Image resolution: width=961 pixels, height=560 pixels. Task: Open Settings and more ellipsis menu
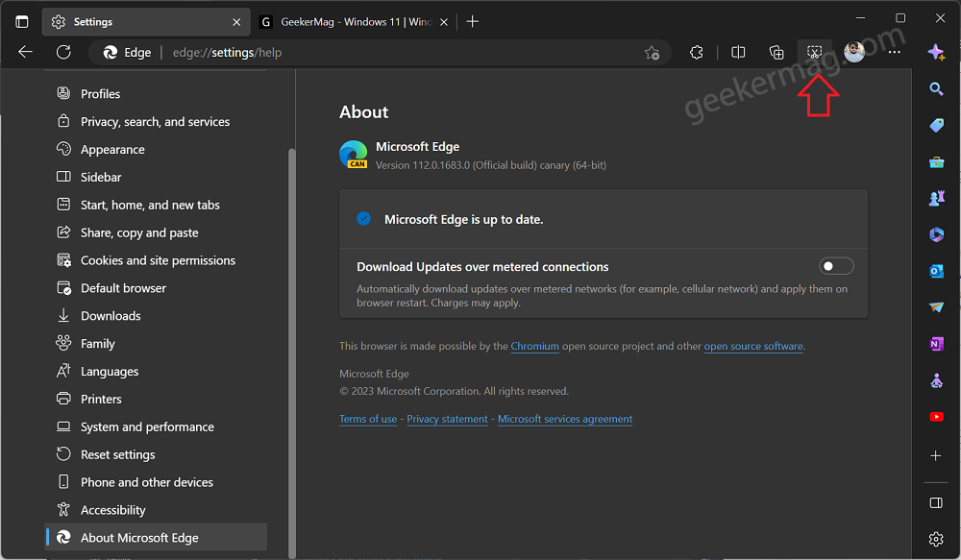(x=894, y=53)
